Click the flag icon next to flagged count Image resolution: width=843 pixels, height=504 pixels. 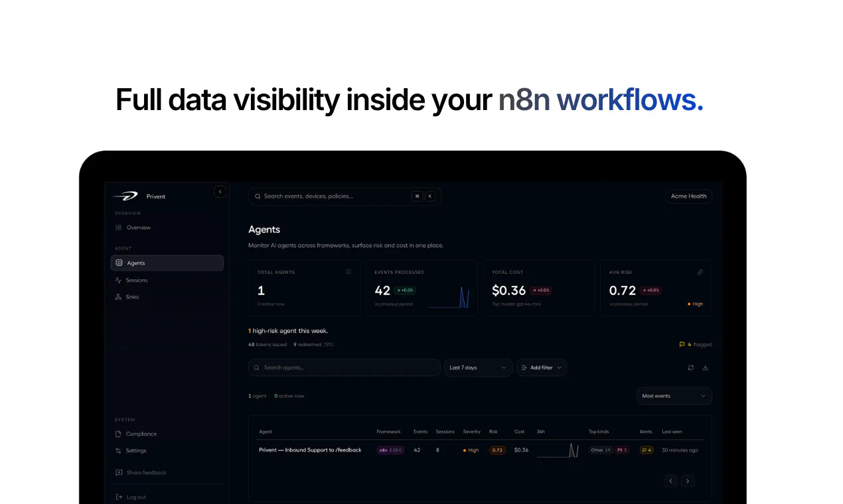(x=682, y=345)
